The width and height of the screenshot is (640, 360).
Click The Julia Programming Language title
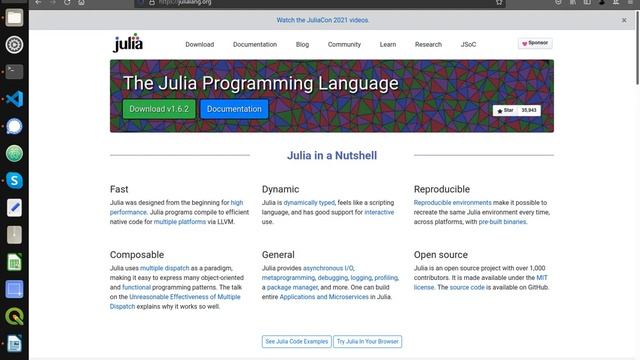[261, 83]
